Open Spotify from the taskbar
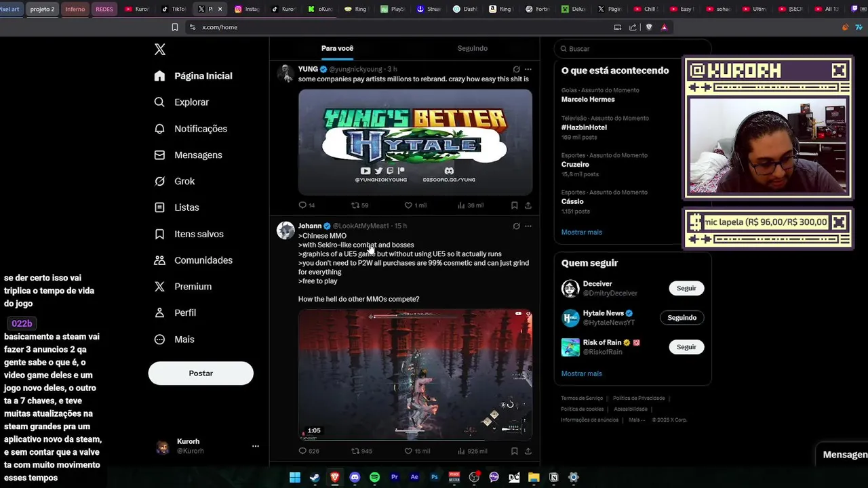Screen dimensions: 868x488 (x=374, y=477)
